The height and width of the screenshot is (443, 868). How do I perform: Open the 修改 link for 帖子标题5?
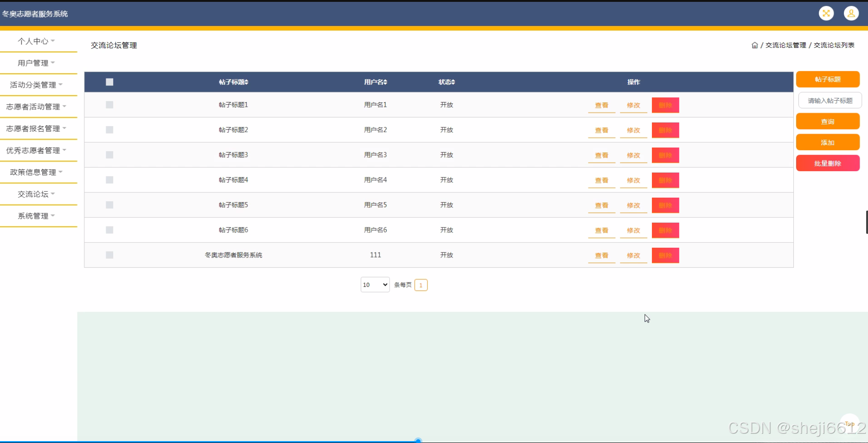[633, 205]
